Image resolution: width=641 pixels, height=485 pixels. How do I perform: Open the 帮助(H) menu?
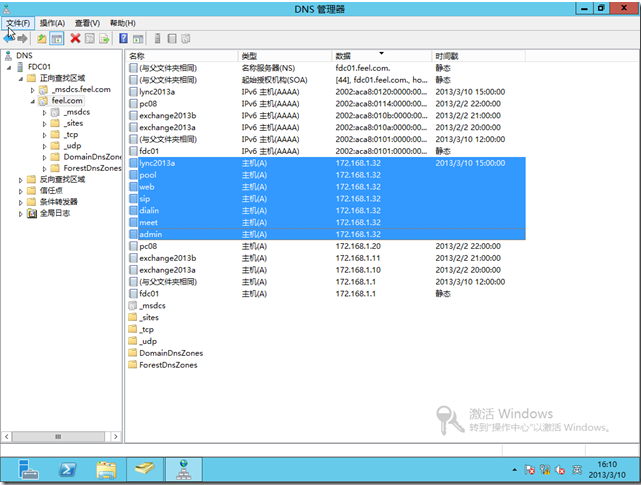[x=123, y=23]
